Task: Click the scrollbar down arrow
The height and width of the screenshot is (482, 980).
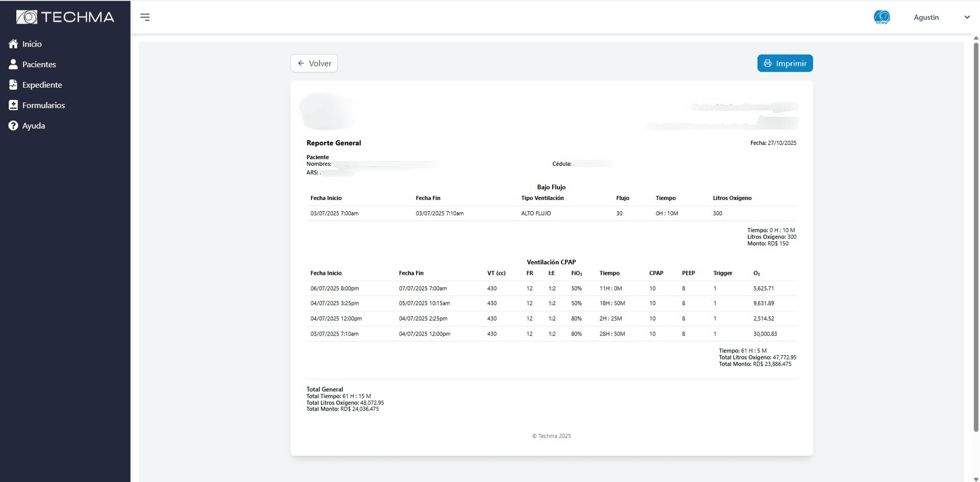Action: [976, 479]
